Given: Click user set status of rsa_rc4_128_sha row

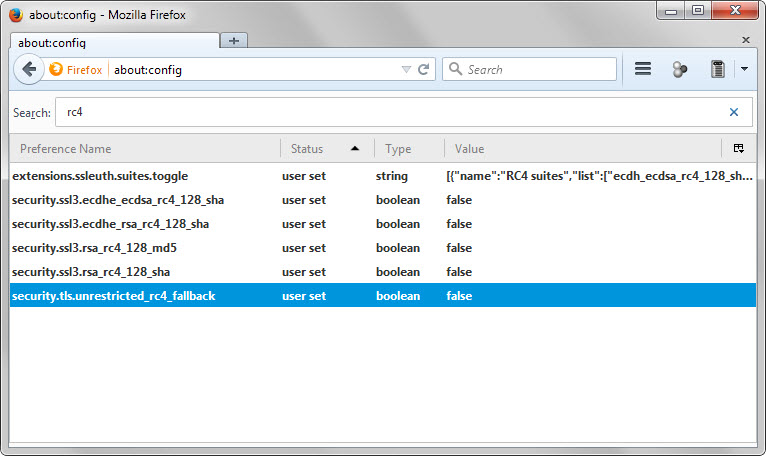Looking at the screenshot, I should pos(304,272).
